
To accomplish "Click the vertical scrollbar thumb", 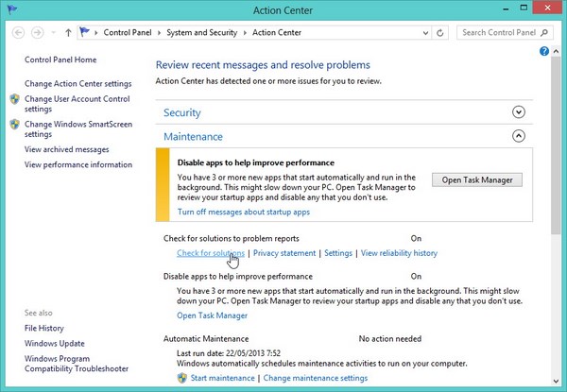I will (557, 145).
